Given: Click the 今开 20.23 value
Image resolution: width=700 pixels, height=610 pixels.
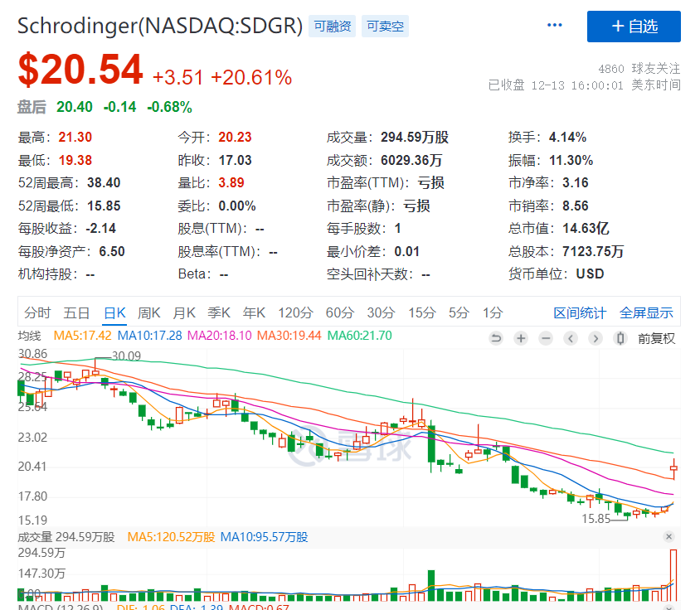Looking at the screenshot, I should 235,137.
